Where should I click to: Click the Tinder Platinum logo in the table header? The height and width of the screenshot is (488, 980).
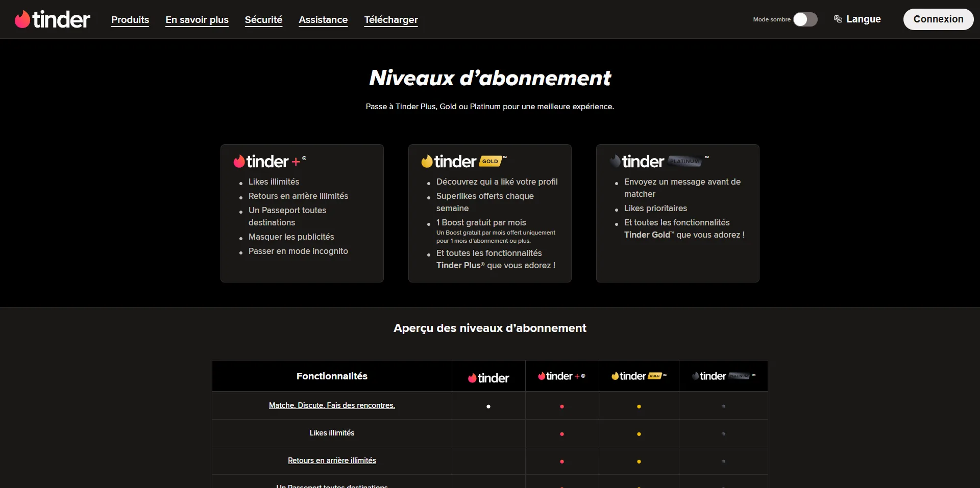point(723,376)
